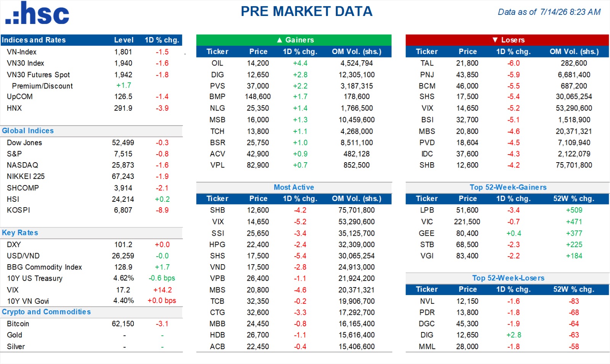The width and height of the screenshot is (610, 364).
Task: Click the Bitcoin row label
Action: tap(18, 324)
